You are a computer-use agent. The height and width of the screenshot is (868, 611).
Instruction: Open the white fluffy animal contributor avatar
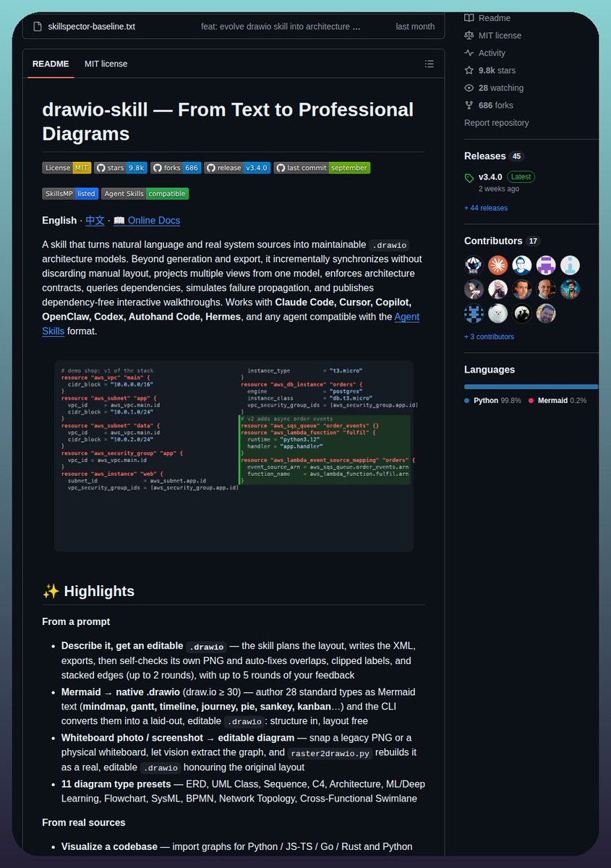pyautogui.click(x=497, y=314)
